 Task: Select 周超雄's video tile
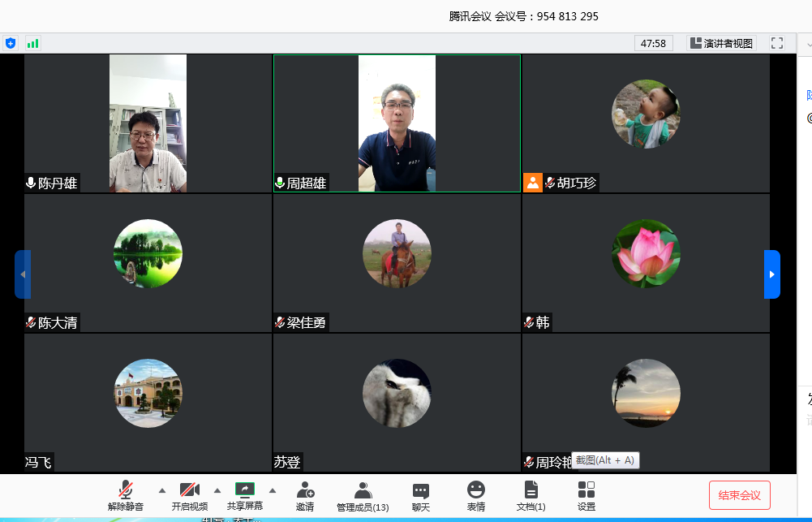pos(397,123)
